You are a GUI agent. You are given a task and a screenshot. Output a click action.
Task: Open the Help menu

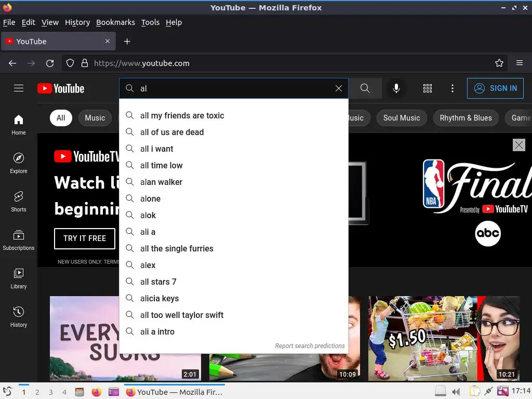174,22
